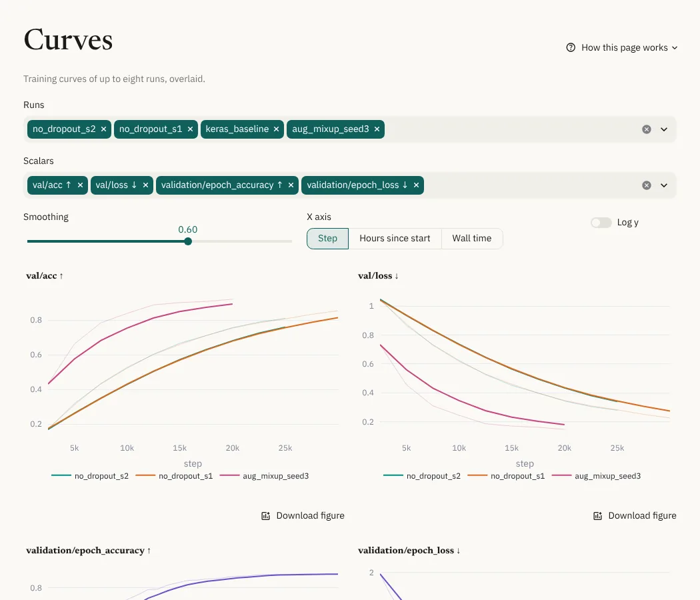Remove val/acc scalar chip
700x600 pixels.
coord(80,185)
